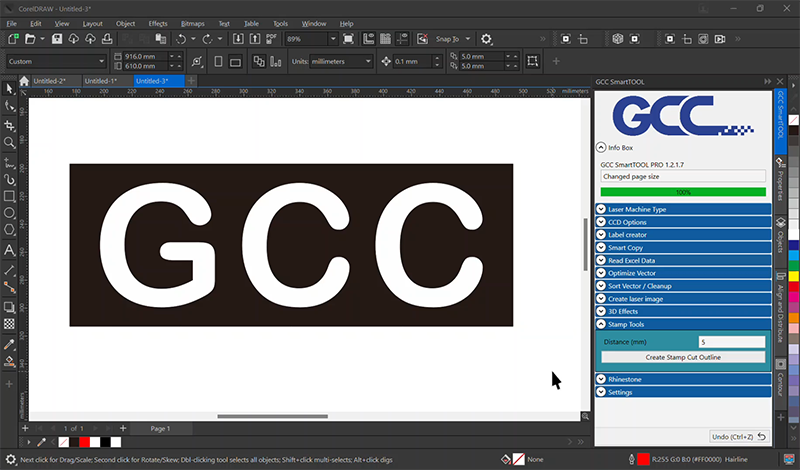Open the Units millimeters dropdown

click(340, 61)
